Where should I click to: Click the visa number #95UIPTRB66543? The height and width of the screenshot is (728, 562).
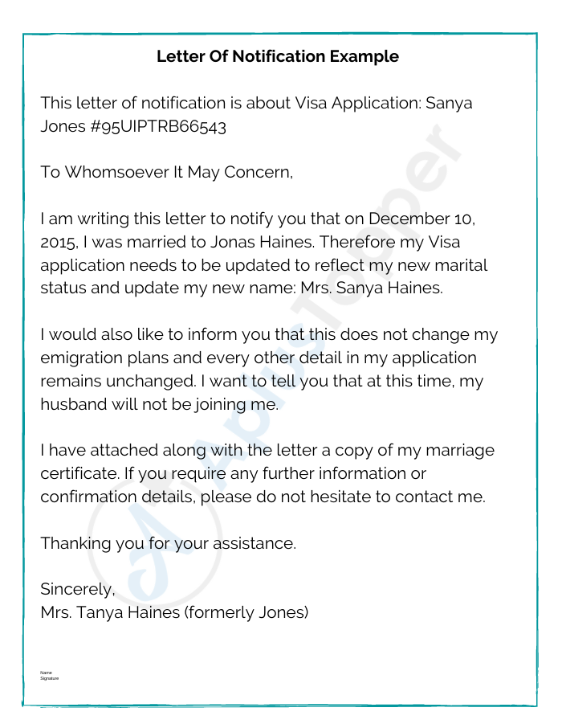click(156, 127)
